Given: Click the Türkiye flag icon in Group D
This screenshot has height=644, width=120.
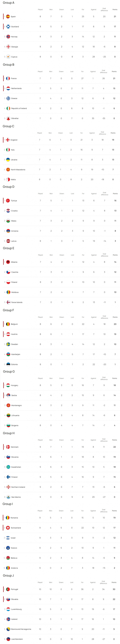Looking at the screenshot, I should click(8, 201).
